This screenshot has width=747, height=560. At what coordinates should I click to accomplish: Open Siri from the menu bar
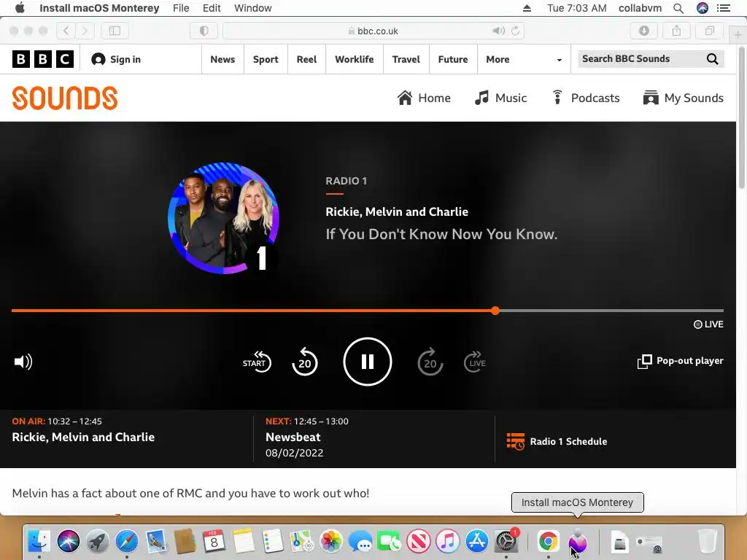click(x=703, y=8)
